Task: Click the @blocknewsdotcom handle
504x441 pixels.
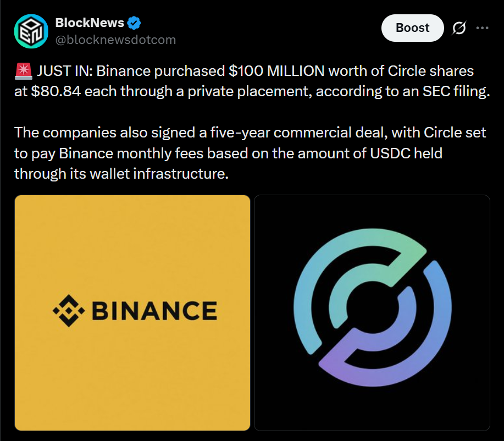Action: click(x=116, y=40)
